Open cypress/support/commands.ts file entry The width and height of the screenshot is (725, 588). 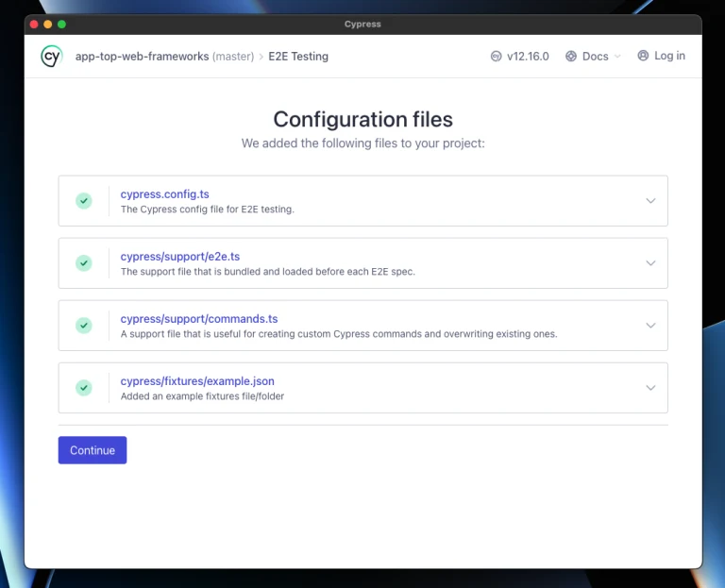point(199,319)
